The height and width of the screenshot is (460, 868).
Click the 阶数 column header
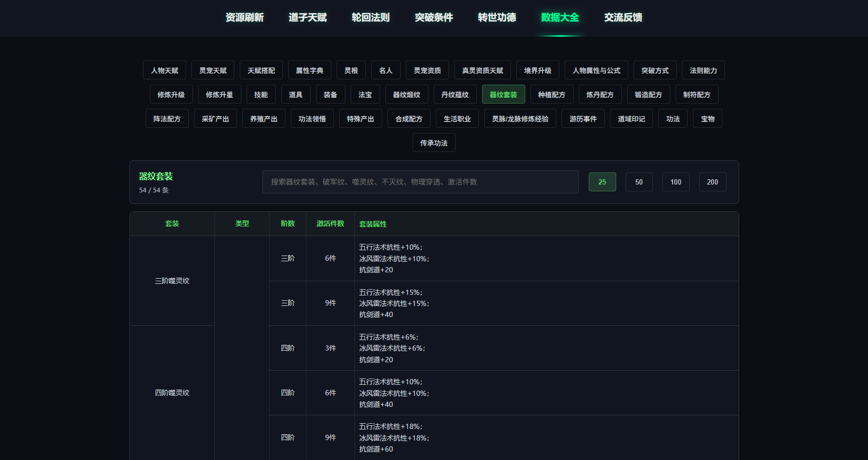pyautogui.click(x=288, y=224)
